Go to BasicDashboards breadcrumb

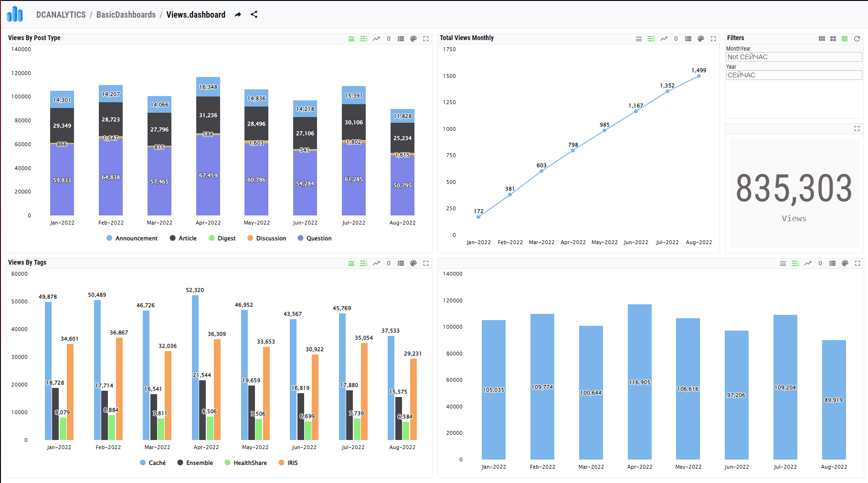tap(126, 15)
